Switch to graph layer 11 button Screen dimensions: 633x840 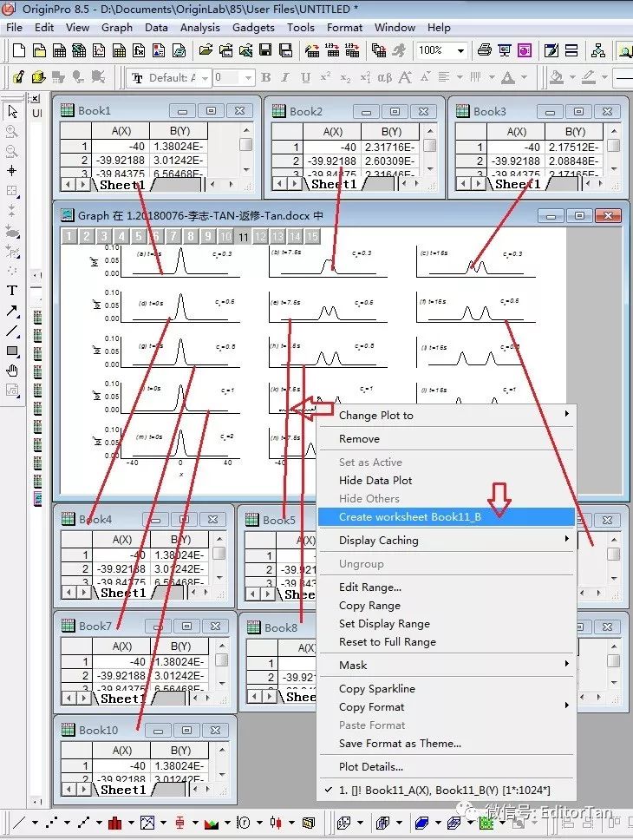[243, 236]
